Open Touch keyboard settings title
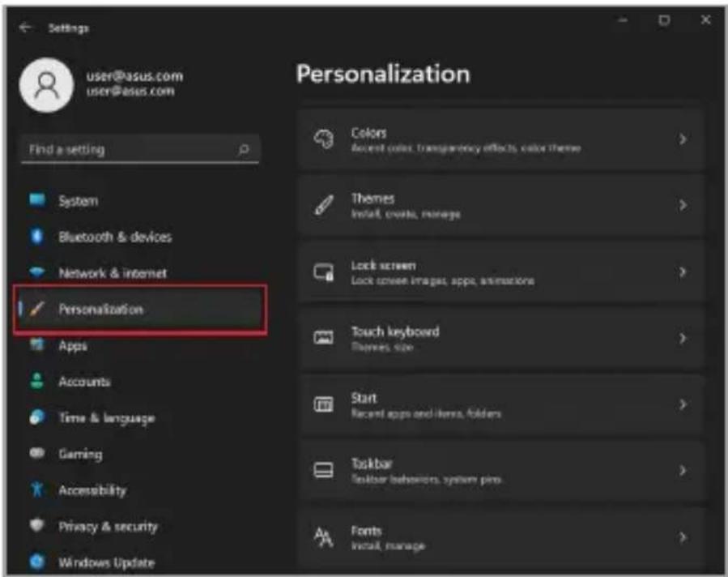The image size is (728, 577). coord(395,331)
